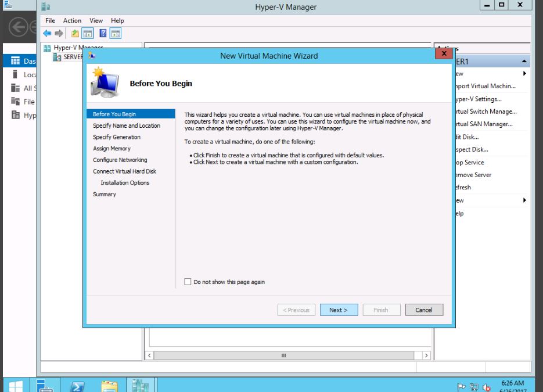Close the New Virtual Machine Wizard
The width and height of the screenshot is (543, 392).
point(444,53)
